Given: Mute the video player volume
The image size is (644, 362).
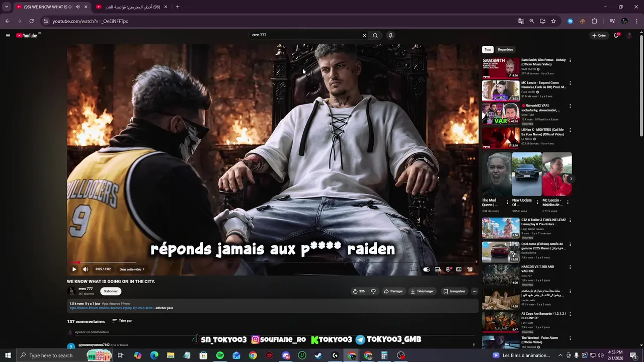Looking at the screenshot, I should (86, 269).
